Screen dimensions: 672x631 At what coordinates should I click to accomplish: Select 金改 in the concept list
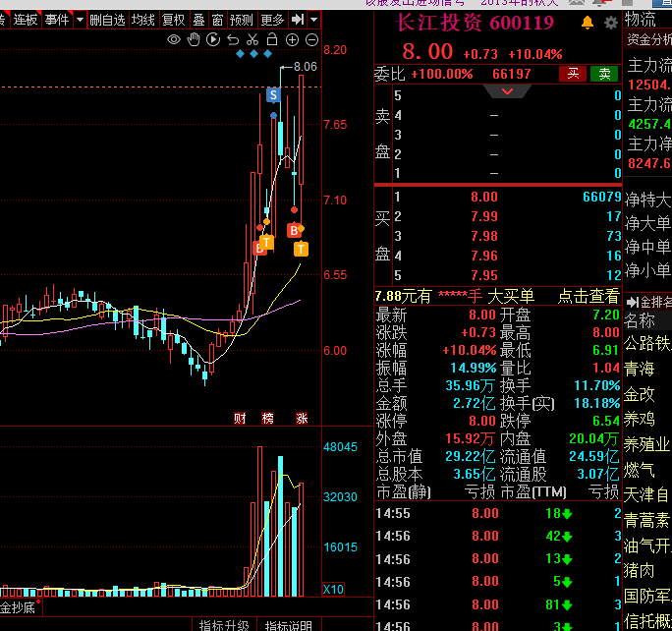coord(639,393)
